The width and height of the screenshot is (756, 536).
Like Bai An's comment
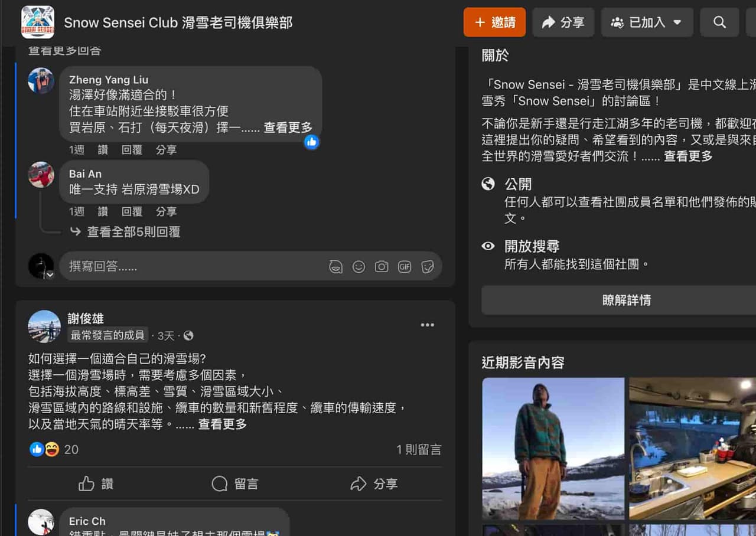pos(103,211)
